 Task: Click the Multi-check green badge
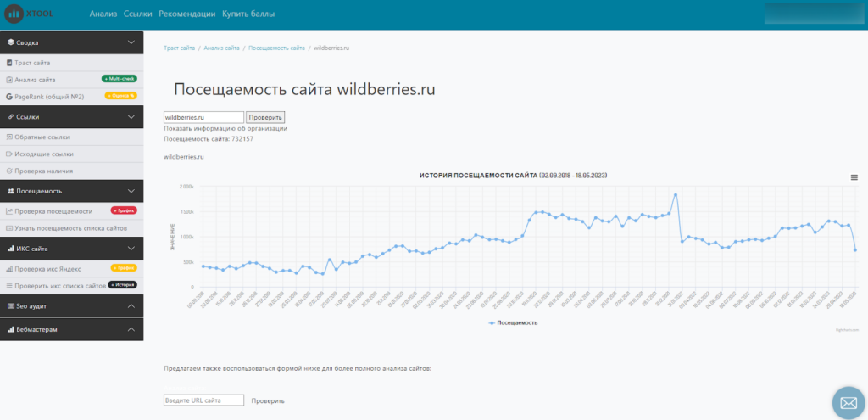tap(119, 79)
